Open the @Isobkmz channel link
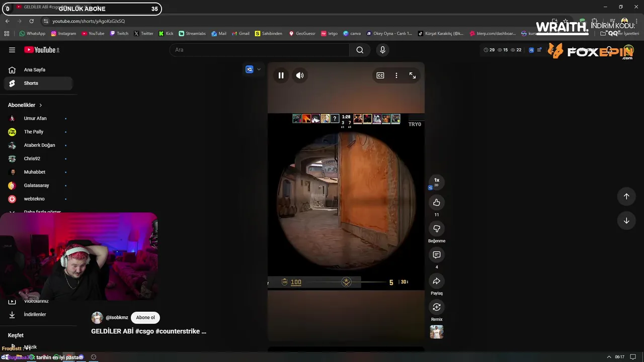The image size is (644, 362). [117, 318]
